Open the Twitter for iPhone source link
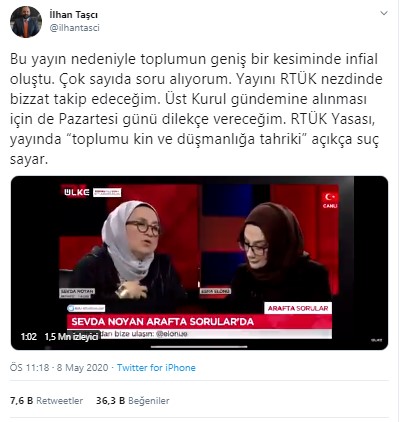 [x=156, y=368]
